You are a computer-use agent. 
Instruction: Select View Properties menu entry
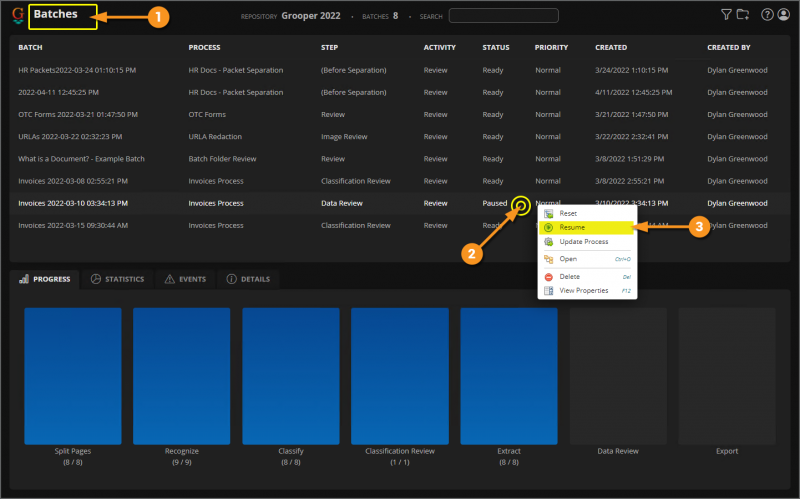[583, 290]
